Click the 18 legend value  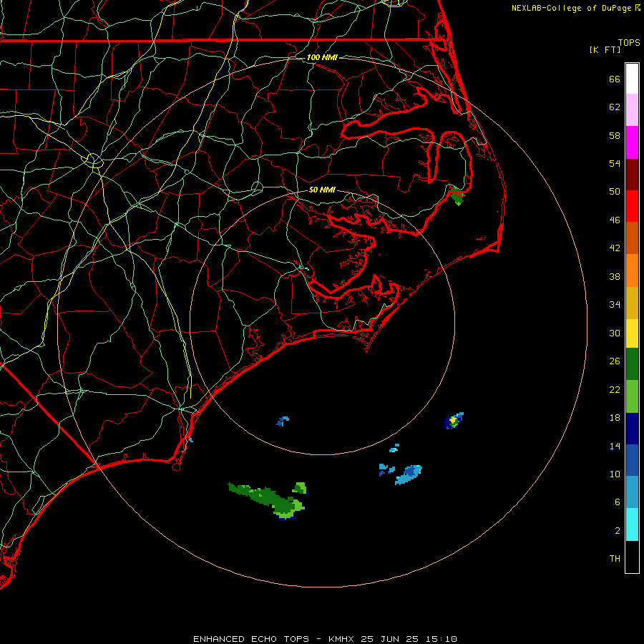[615, 418]
